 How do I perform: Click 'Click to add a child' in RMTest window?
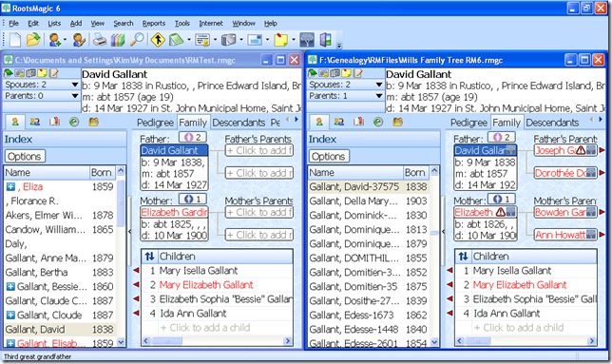click(205, 328)
